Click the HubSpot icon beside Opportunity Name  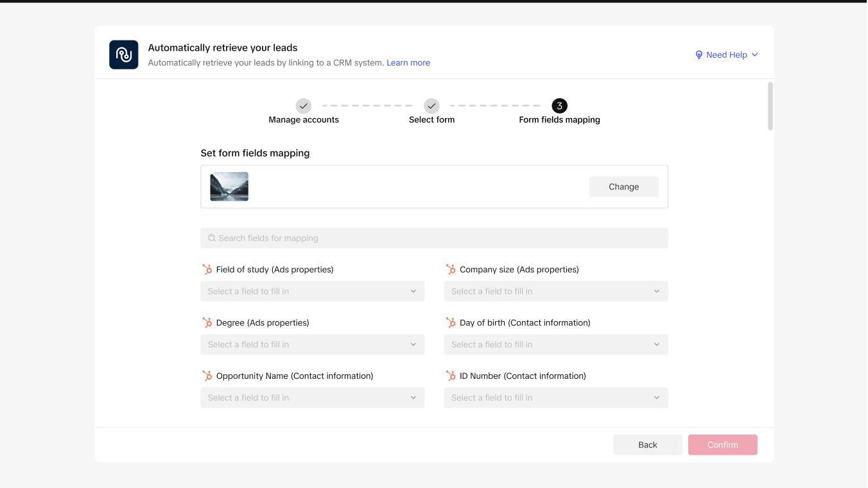click(x=207, y=376)
